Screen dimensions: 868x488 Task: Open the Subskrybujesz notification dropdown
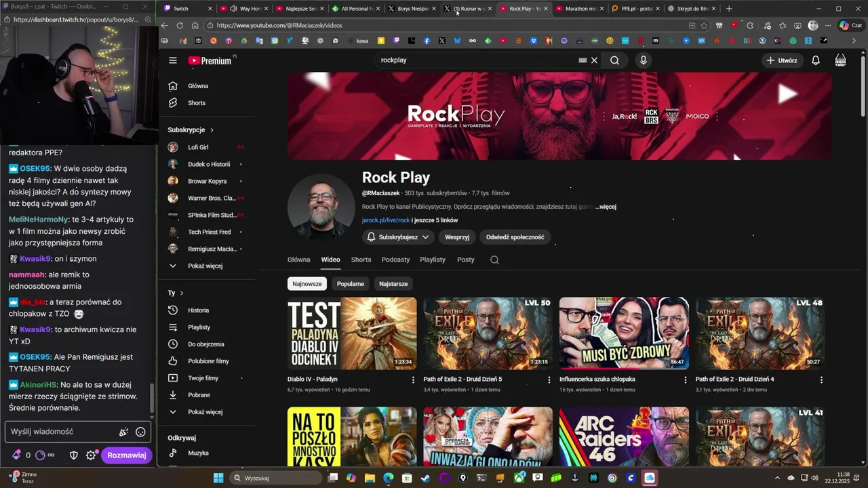[398, 237]
